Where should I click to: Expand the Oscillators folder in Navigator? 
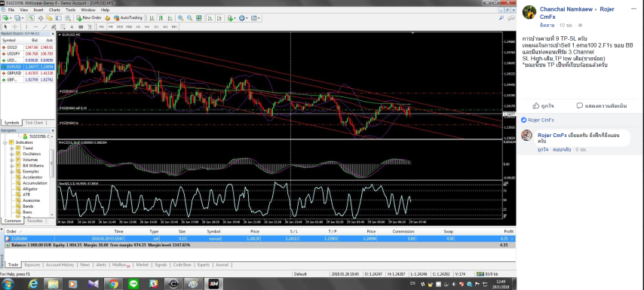pyautogui.click(x=12, y=154)
